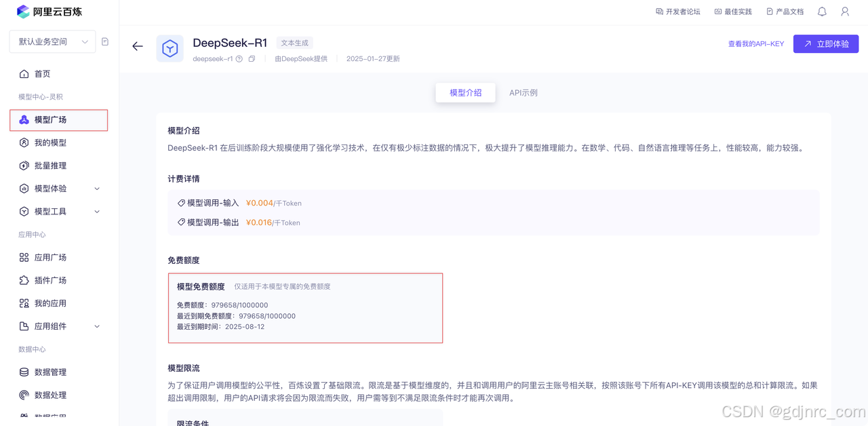
Task: Click the 应用广场 grid icon
Action: point(24,258)
